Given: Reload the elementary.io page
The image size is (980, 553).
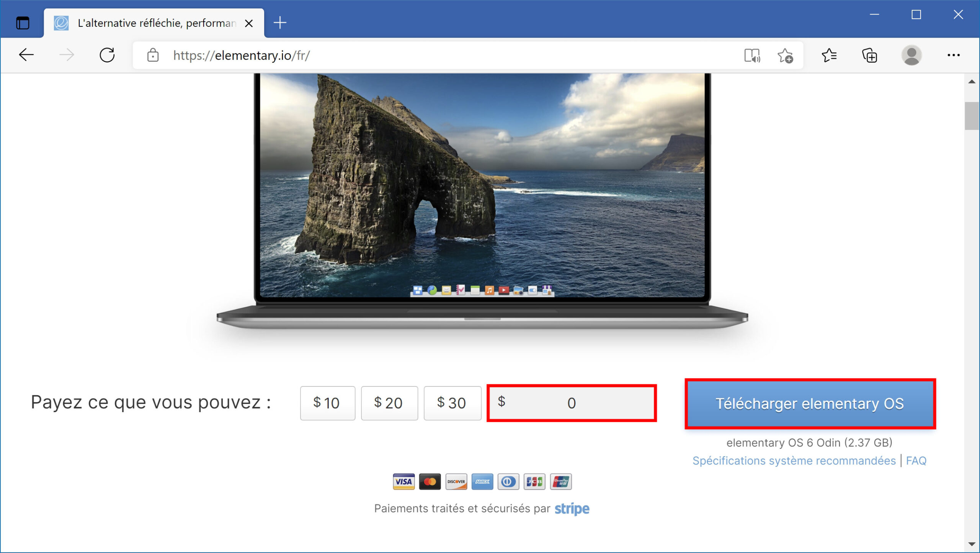Looking at the screenshot, I should (107, 55).
